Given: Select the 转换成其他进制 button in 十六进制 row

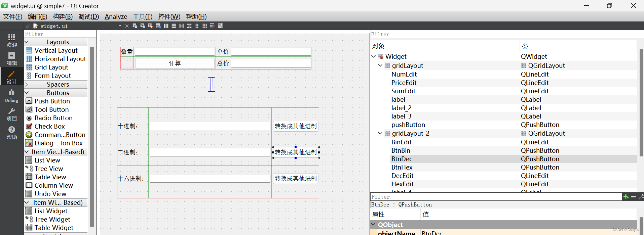Looking at the screenshot, I should pos(295,179).
